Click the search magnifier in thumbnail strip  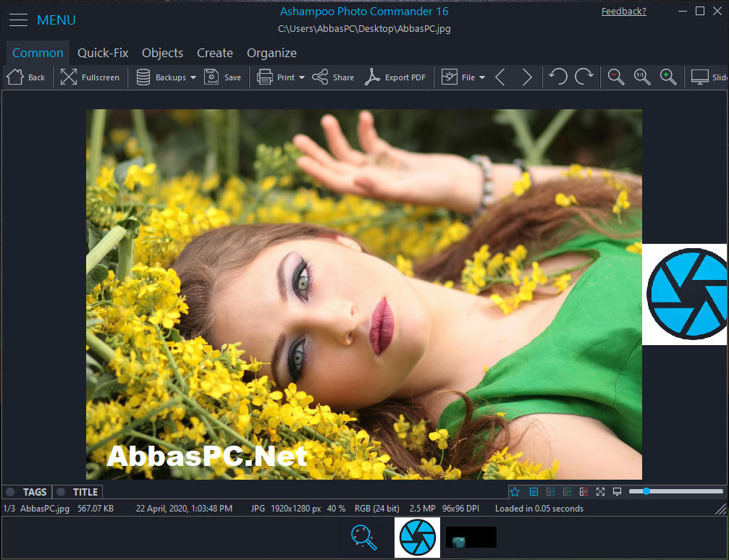pyautogui.click(x=363, y=538)
